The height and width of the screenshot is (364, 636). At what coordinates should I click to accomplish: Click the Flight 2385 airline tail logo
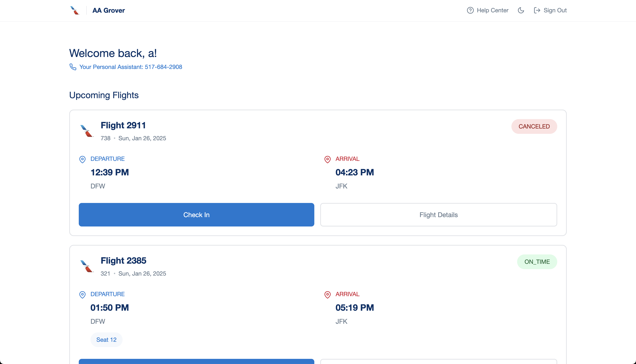point(86,266)
